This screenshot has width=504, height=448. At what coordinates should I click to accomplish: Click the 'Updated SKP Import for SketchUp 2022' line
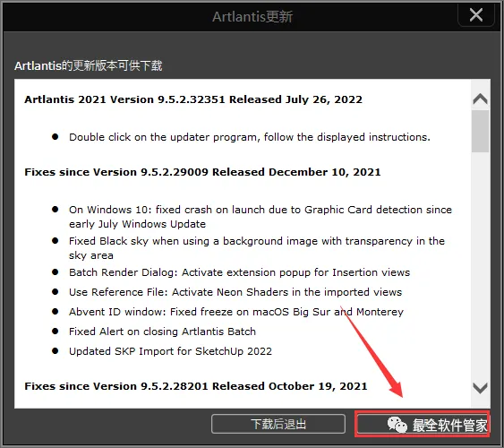(x=170, y=351)
